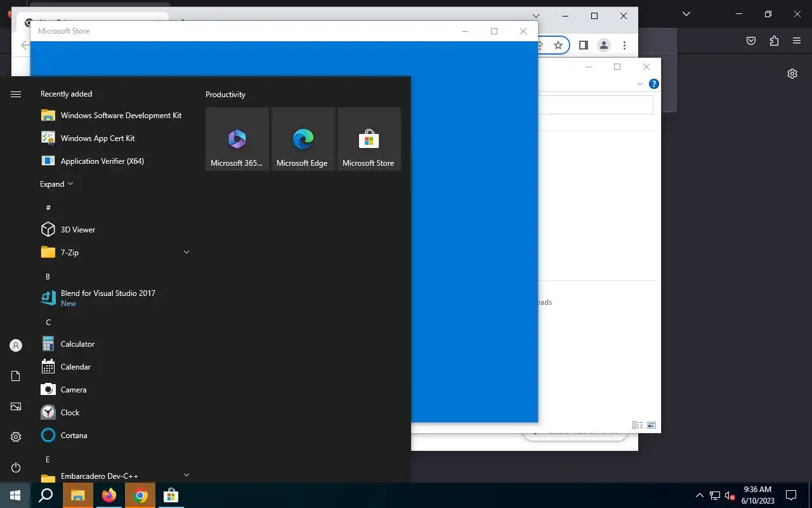This screenshot has width=812, height=508.
Task: Toggle Chrome side panel button
Action: (584, 45)
